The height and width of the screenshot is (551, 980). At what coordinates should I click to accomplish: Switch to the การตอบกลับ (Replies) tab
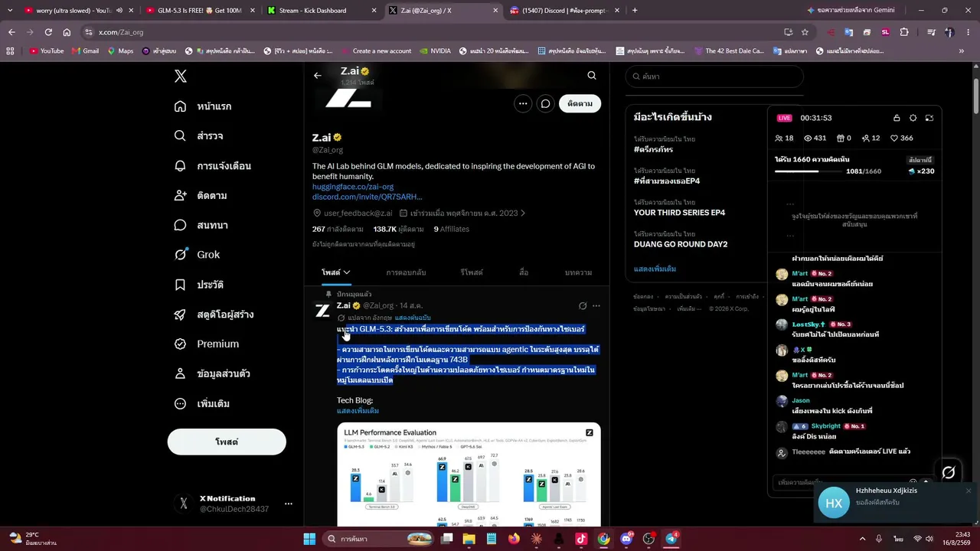[406, 272]
